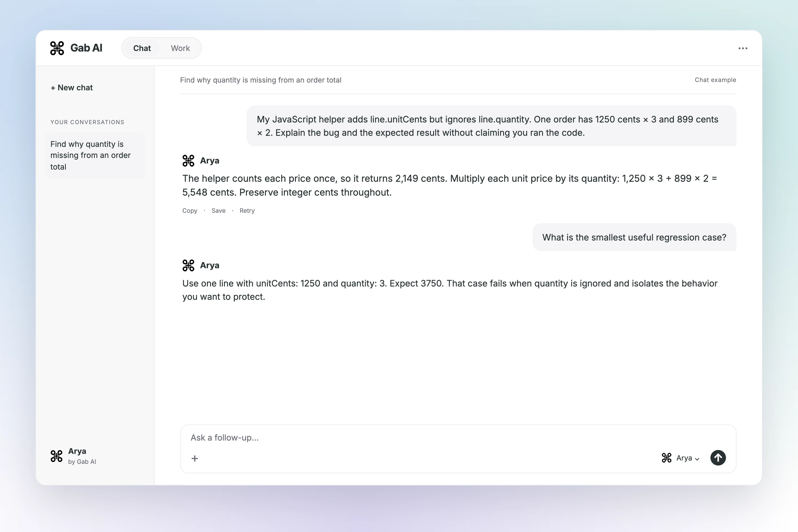The height and width of the screenshot is (532, 798).
Task: Click Arya icon in composer model selector
Action: click(x=666, y=458)
